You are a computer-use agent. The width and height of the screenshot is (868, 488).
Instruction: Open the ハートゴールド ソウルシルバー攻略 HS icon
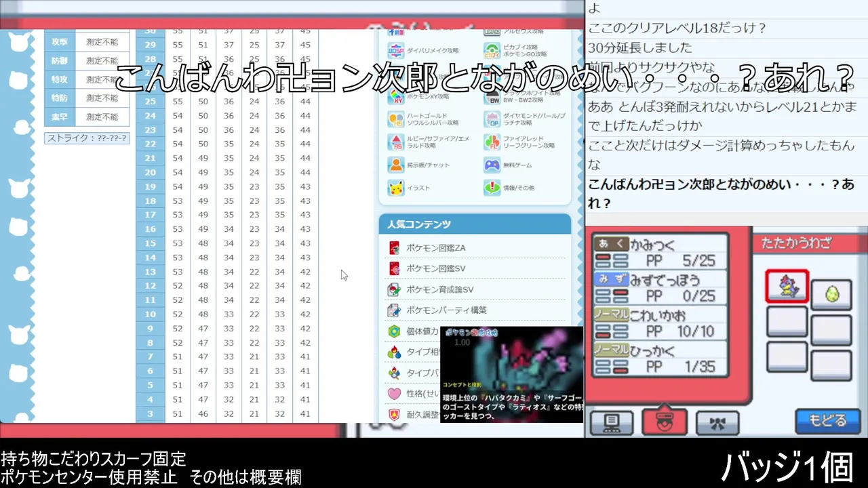point(396,120)
